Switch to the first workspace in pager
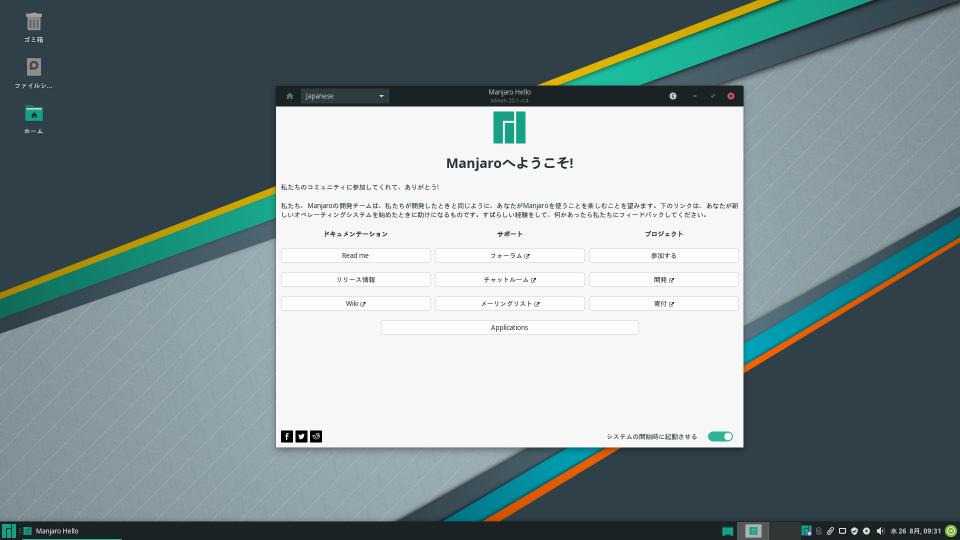960x540 pixels. [753, 531]
